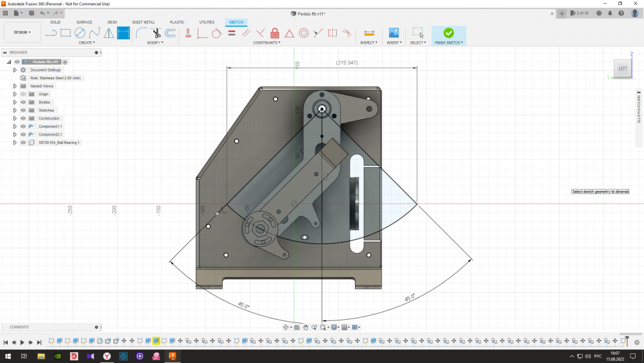
Task: Select the 2-Point Rectangle tool
Action: pos(66,33)
